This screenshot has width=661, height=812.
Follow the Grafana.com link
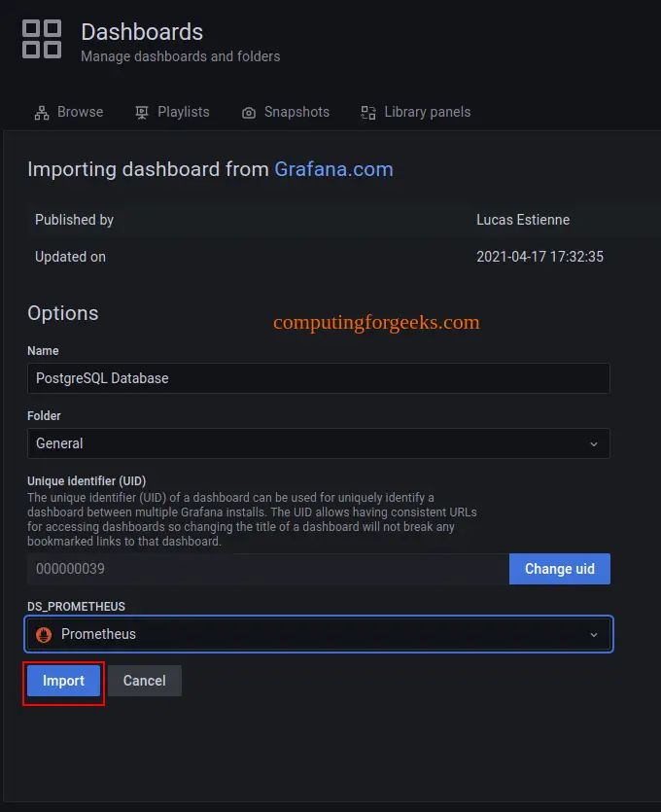pyautogui.click(x=333, y=169)
